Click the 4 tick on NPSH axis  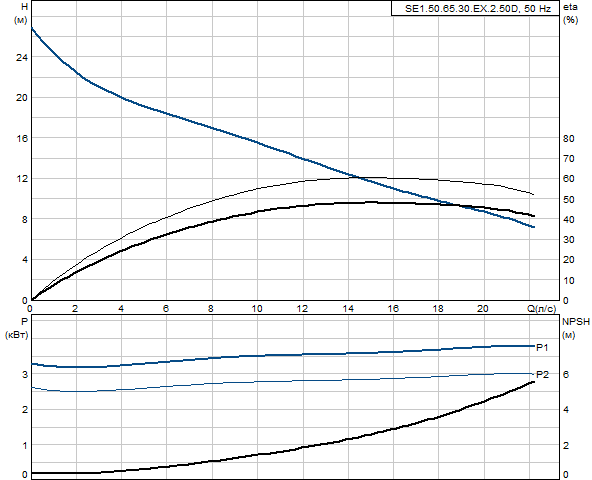[x=566, y=410]
